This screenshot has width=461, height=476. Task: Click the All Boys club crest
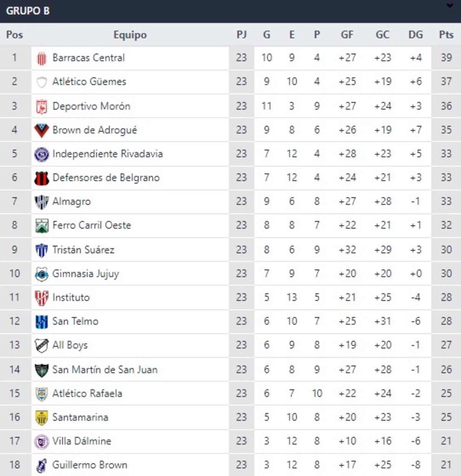(42, 345)
